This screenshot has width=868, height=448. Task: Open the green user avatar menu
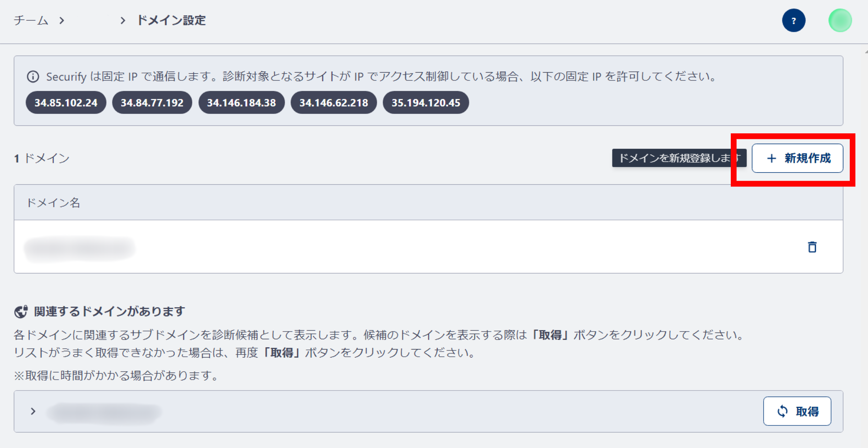click(x=840, y=20)
